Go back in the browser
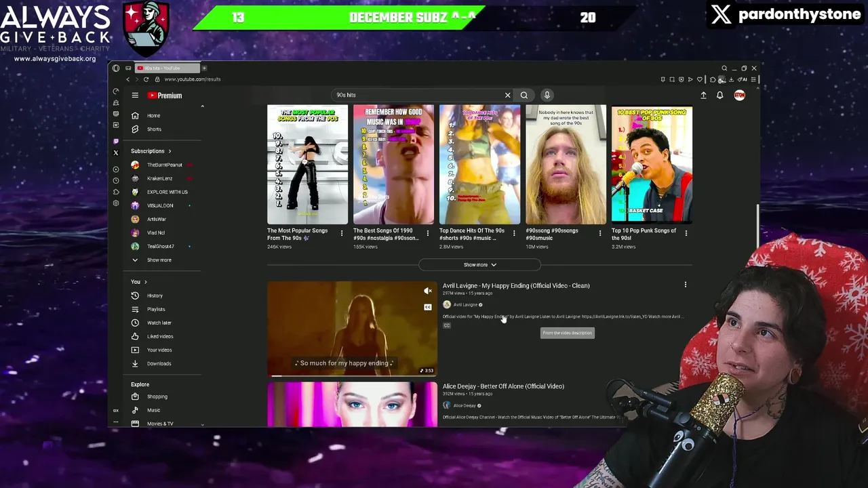The image size is (868, 488). click(x=127, y=79)
